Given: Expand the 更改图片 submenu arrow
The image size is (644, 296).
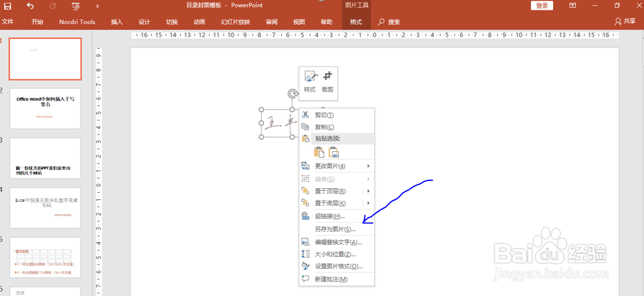Looking at the screenshot, I should pos(368,166).
